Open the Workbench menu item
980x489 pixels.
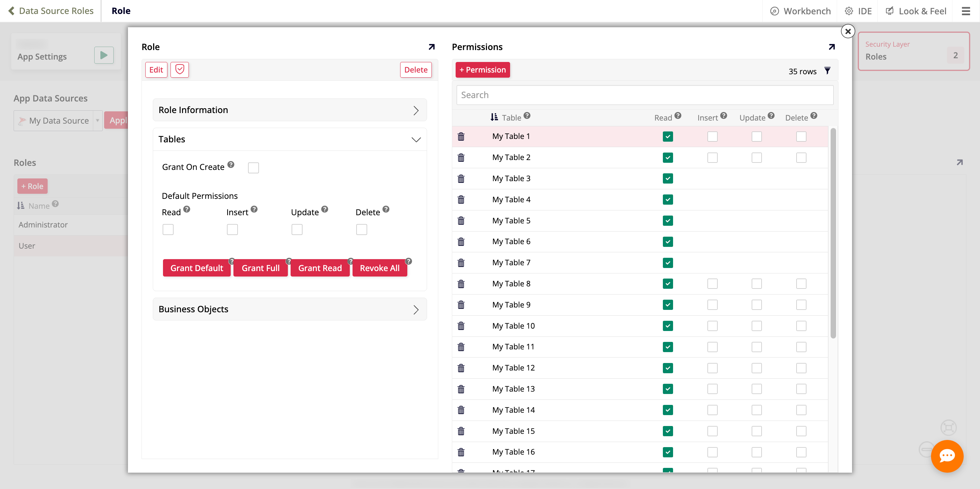tap(800, 11)
